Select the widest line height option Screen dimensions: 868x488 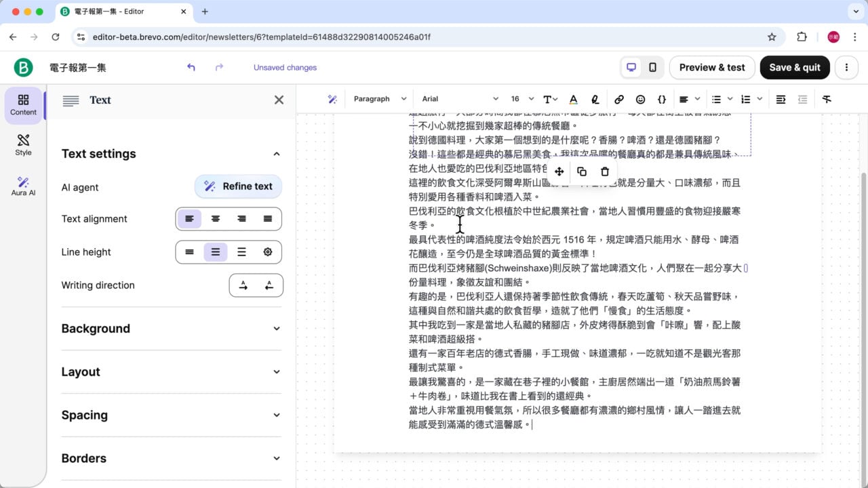tap(241, 252)
